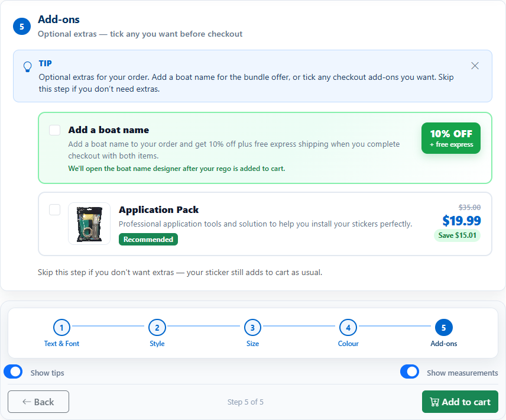
Task: Click the Save $15.01 label
Action: (458, 235)
